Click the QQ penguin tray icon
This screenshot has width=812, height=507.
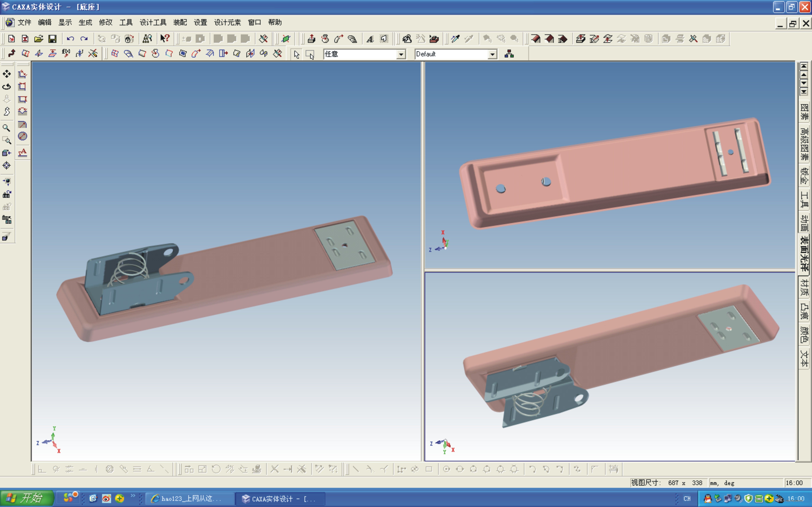[708, 499]
